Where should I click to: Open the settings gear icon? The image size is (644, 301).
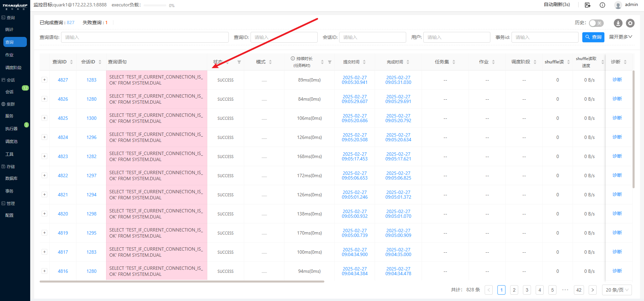(x=630, y=23)
